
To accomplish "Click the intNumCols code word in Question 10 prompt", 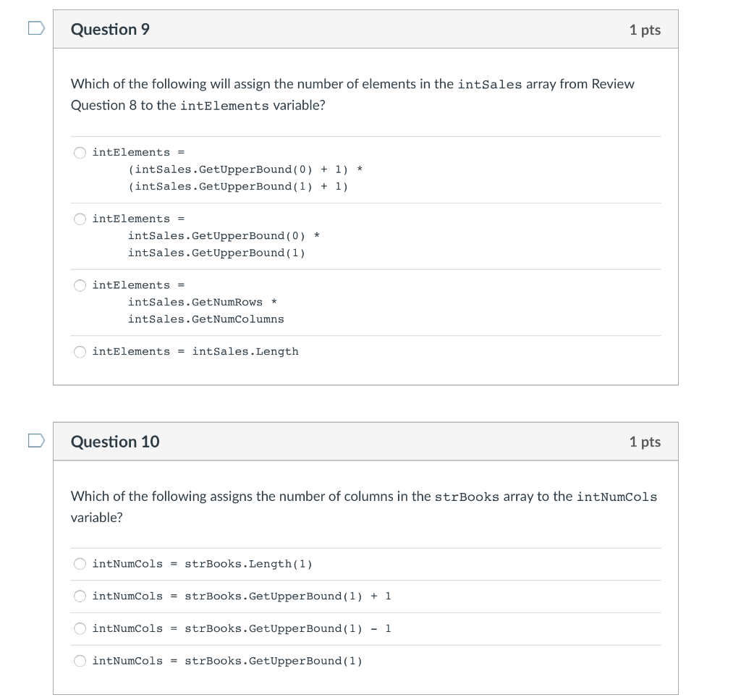I will (617, 497).
